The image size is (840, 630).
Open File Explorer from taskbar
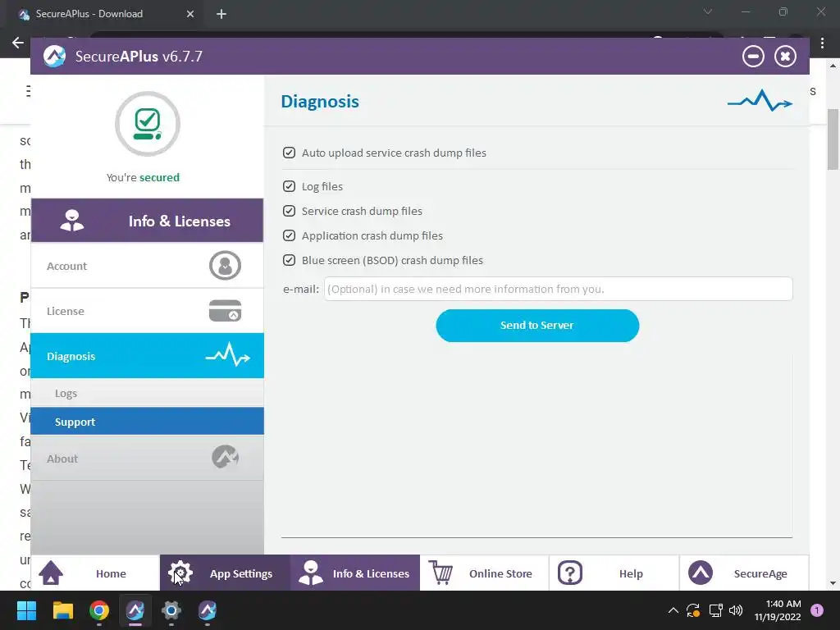[x=62, y=610]
